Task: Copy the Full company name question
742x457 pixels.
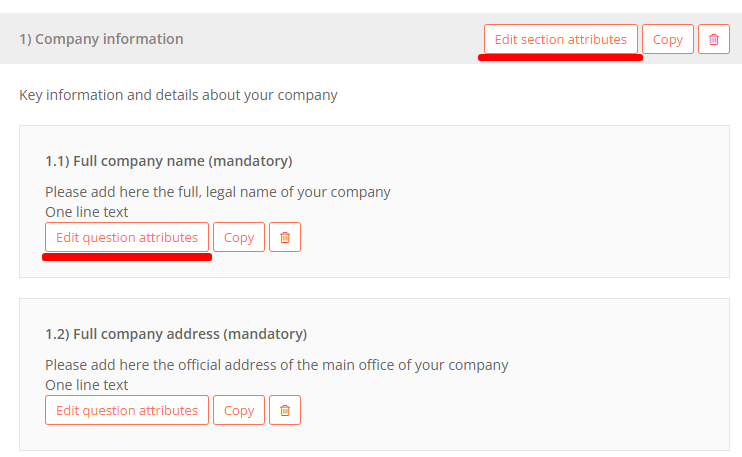Action: click(x=239, y=237)
